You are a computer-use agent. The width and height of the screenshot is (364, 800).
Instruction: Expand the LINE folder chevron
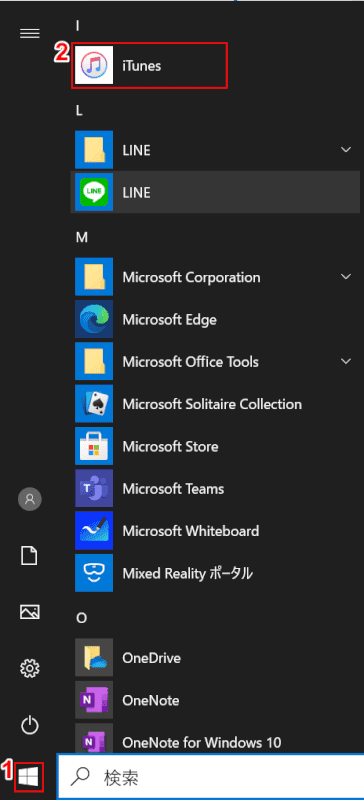point(346,150)
